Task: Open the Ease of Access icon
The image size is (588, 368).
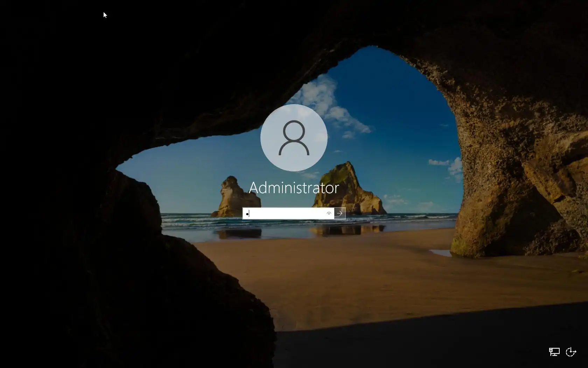Action: coord(571,352)
